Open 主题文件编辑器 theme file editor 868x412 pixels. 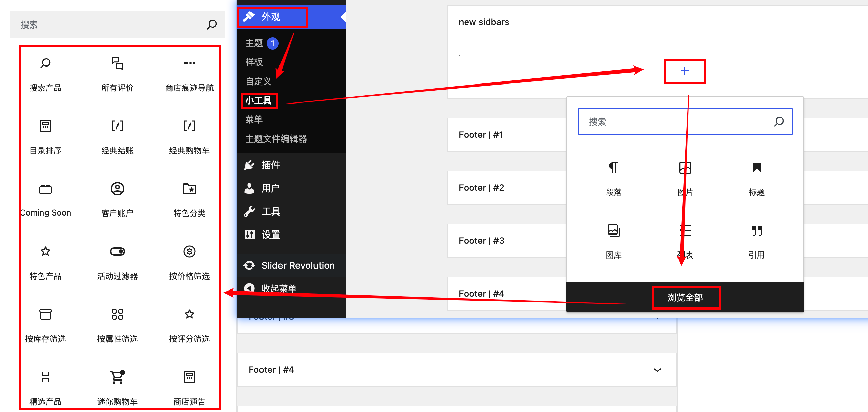[x=276, y=139]
